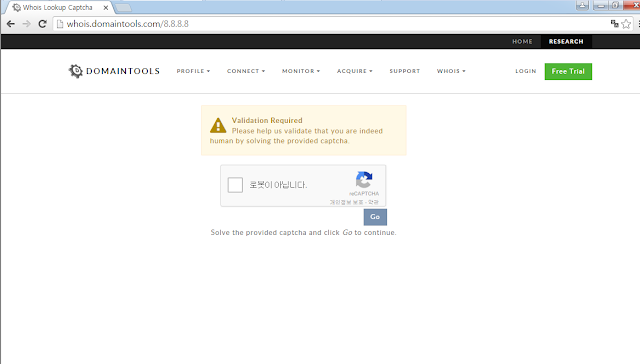Click the 'Solve the provided captcha' instruction text
The width and height of the screenshot is (640, 364).
(303, 233)
